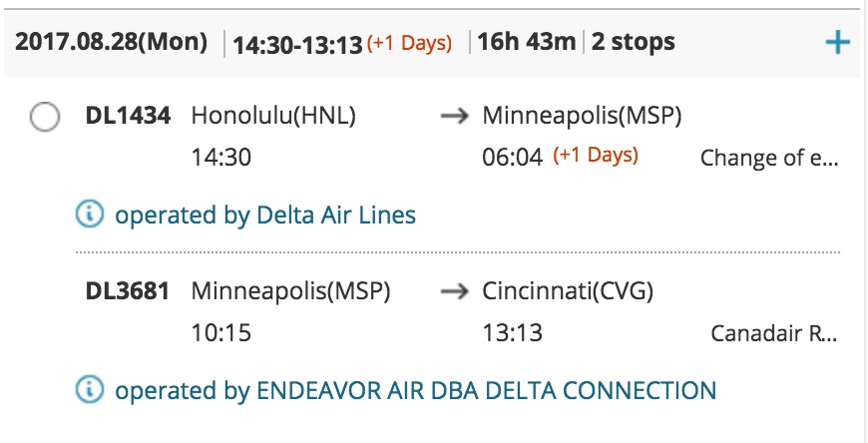Image resolution: width=868 pixels, height=443 pixels.
Task: Click the 2017.08.28(Mon) date header
Action: coord(112,42)
